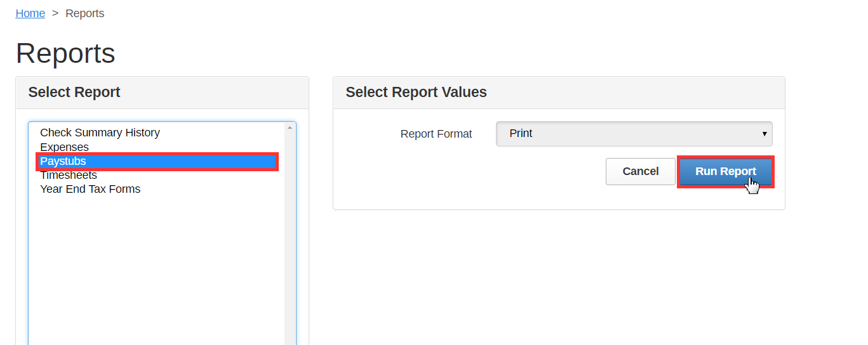Image resolution: width=868 pixels, height=345 pixels.
Task: Click the Home breadcrumb link
Action: (30, 13)
